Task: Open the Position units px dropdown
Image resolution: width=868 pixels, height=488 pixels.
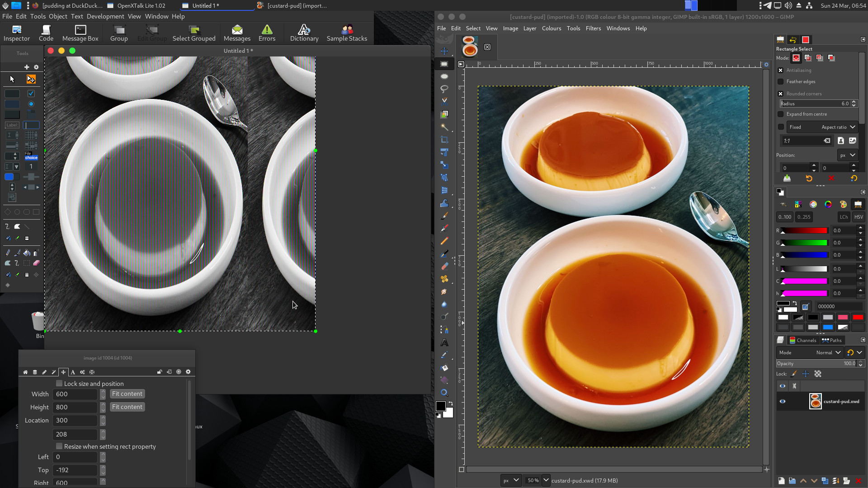Action: tap(847, 155)
